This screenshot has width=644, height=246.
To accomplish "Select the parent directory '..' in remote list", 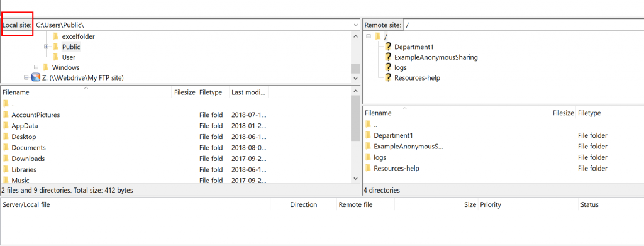I will (x=375, y=125).
